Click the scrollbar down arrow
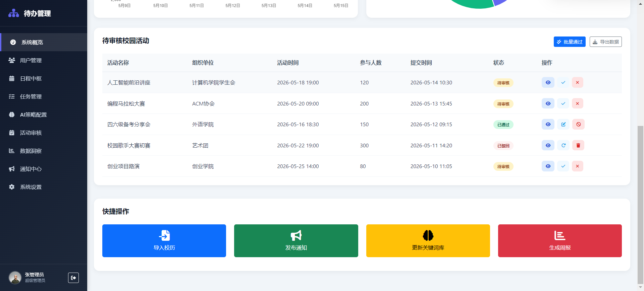This screenshot has height=291, width=644. click(x=640, y=287)
